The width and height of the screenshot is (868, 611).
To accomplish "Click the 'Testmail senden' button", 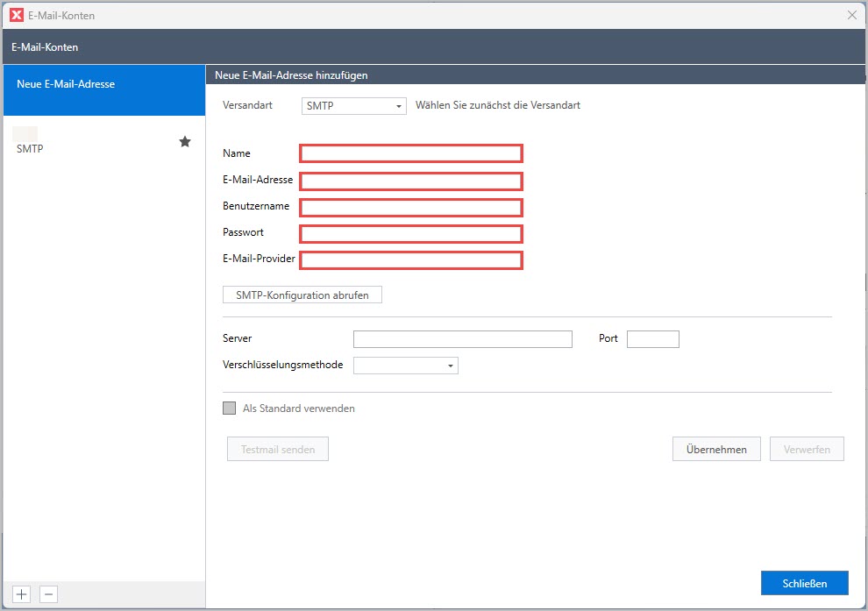I will pyautogui.click(x=278, y=450).
